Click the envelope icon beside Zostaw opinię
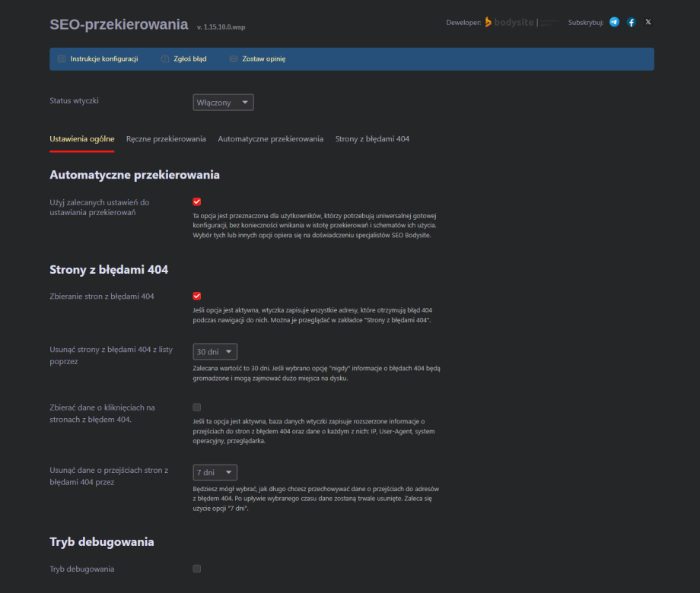 point(234,59)
